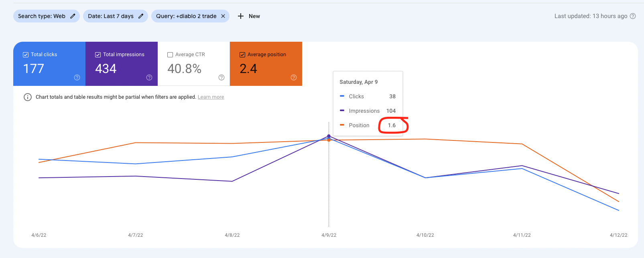Click the plus icon to add a filter
This screenshot has height=258, width=644.
pyautogui.click(x=241, y=16)
